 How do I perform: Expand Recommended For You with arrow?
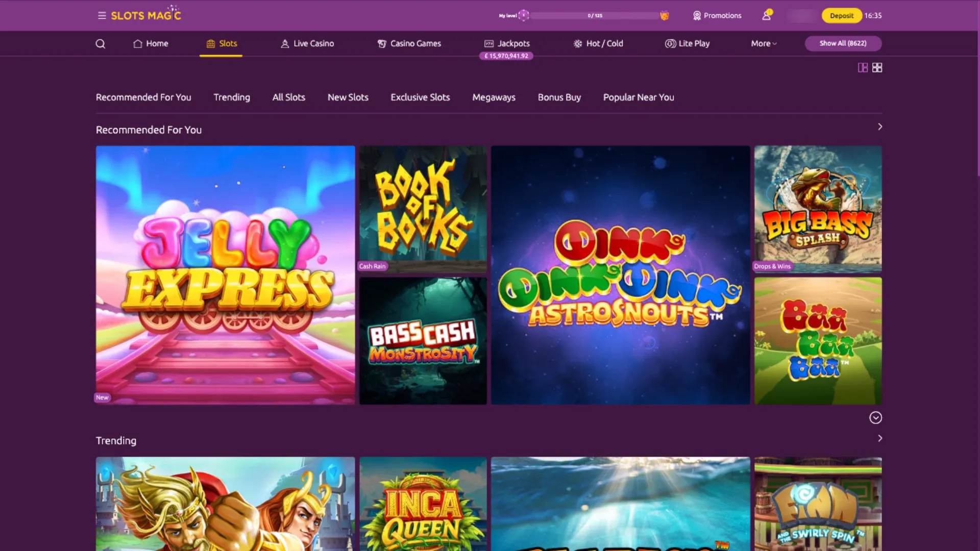(x=880, y=127)
